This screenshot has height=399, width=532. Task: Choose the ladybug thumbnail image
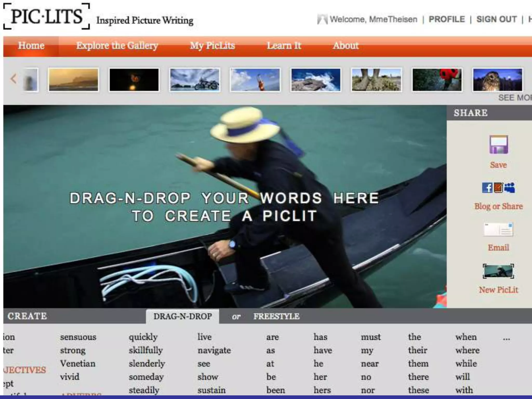pyautogui.click(x=437, y=80)
